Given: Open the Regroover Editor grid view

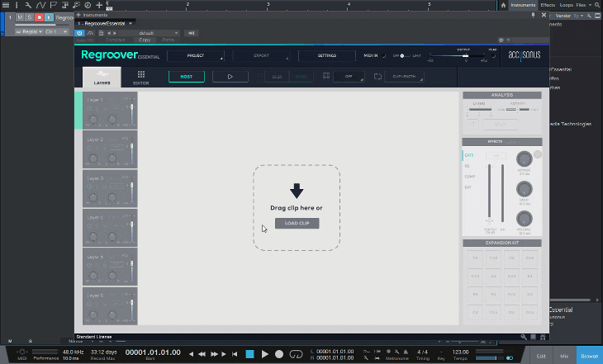Looking at the screenshot, I should tap(141, 78).
